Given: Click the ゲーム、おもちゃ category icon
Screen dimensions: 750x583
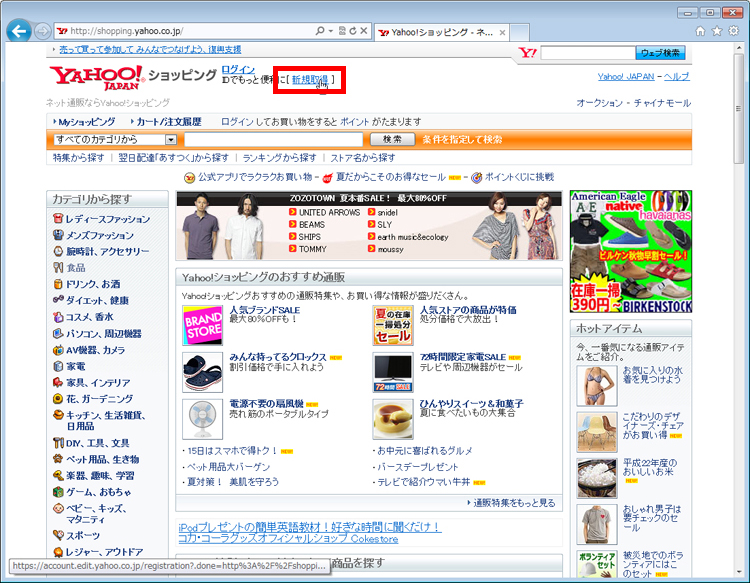Looking at the screenshot, I should click(x=58, y=492).
